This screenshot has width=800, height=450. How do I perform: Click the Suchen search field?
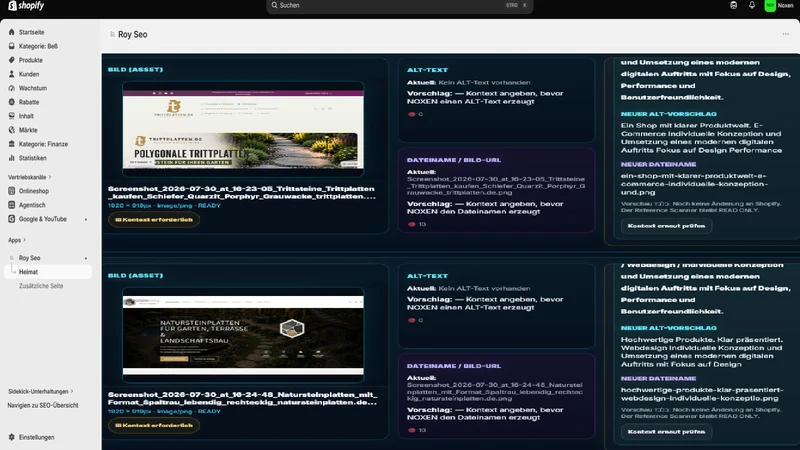(x=399, y=6)
